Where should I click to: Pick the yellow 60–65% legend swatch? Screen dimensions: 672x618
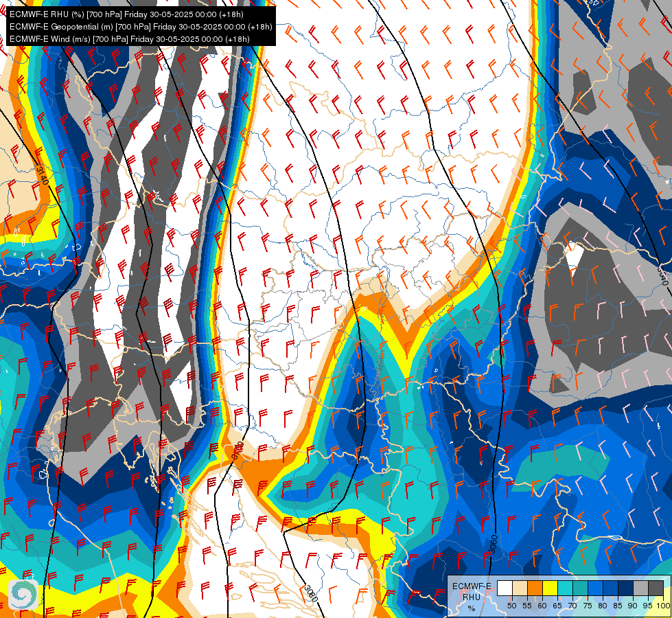[x=551, y=588]
